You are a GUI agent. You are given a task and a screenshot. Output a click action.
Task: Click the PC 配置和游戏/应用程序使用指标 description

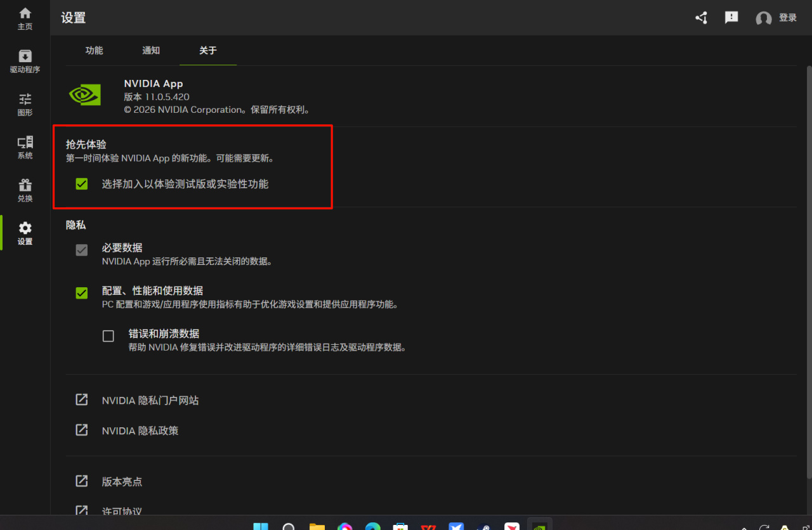pyautogui.click(x=250, y=304)
